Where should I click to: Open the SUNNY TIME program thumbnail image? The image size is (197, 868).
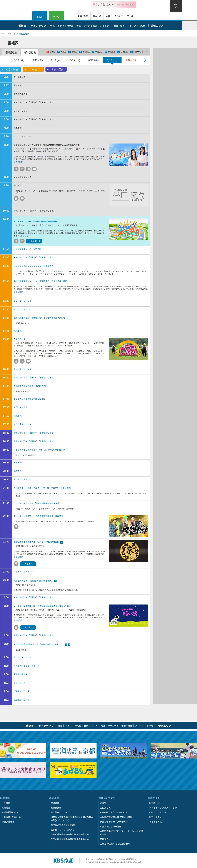click(x=129, y=229)
